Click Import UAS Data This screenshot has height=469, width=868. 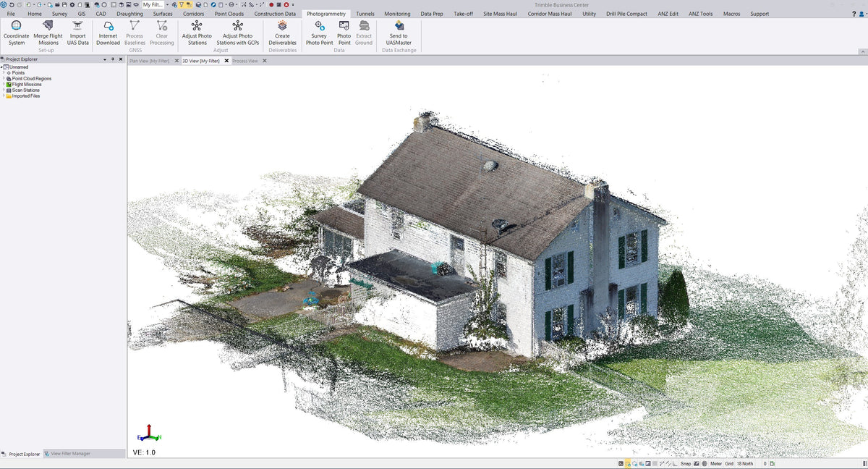click(77, 33)
